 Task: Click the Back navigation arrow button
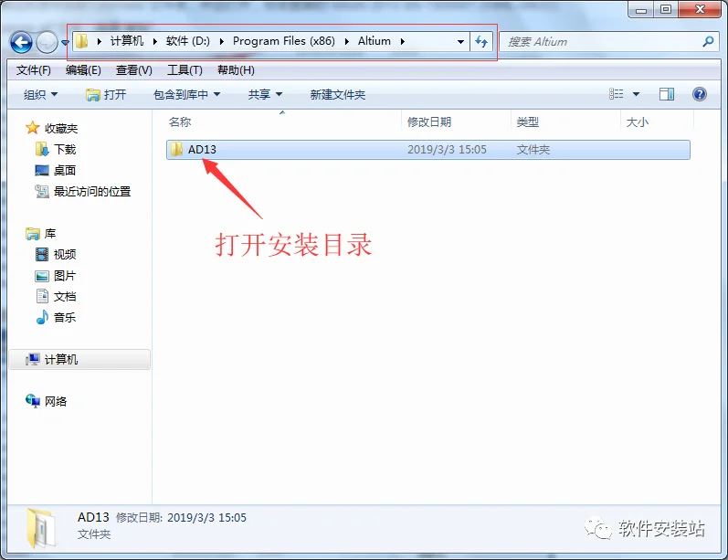click(21, 43)
